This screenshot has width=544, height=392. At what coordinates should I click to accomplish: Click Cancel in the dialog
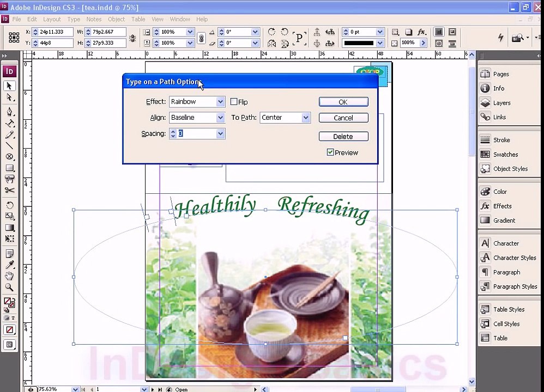pos(343,118)
